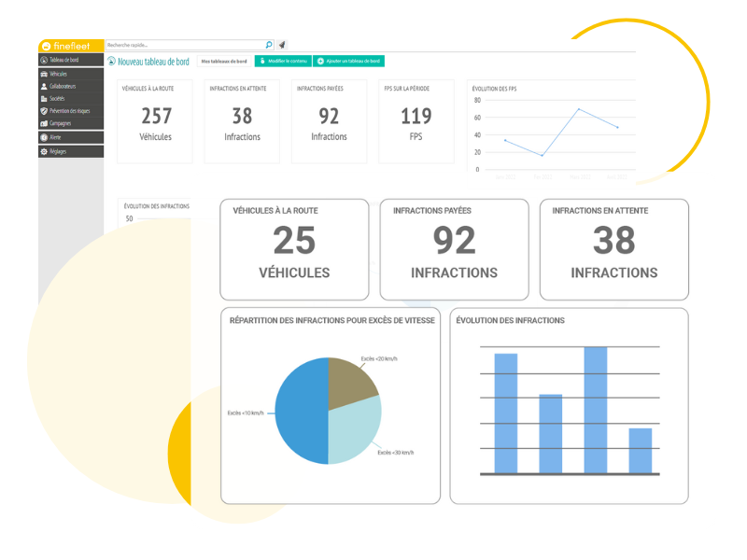Switch to the Mes tableaux de bord tab

224,62
